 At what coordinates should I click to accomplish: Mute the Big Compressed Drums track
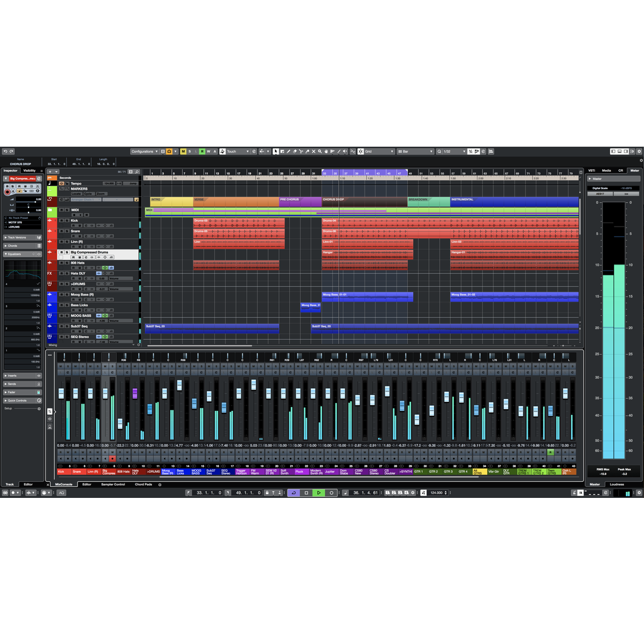[61, 252]
